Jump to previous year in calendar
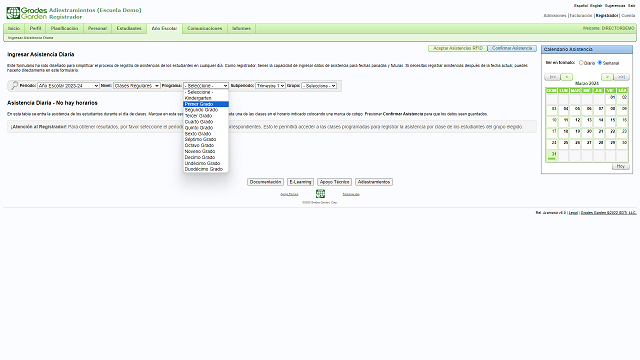The width and height of the screenshot is (640, 360). (x=552, y=77)
